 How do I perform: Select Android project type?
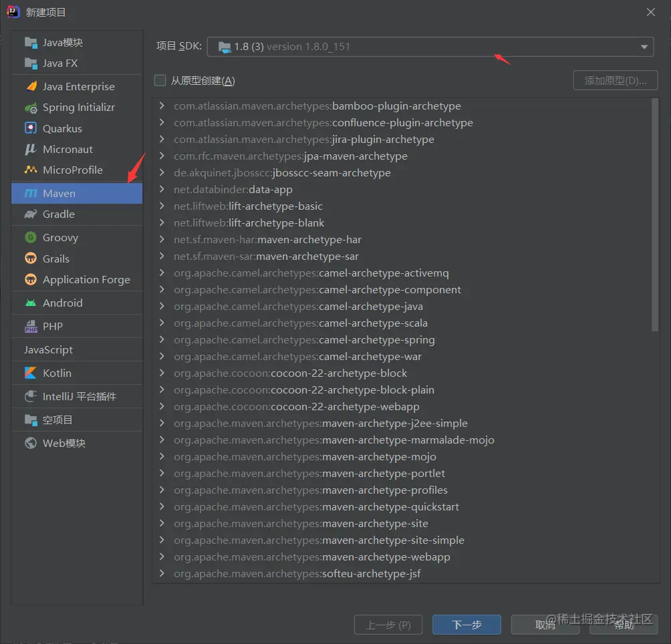(x=77, y=303)
